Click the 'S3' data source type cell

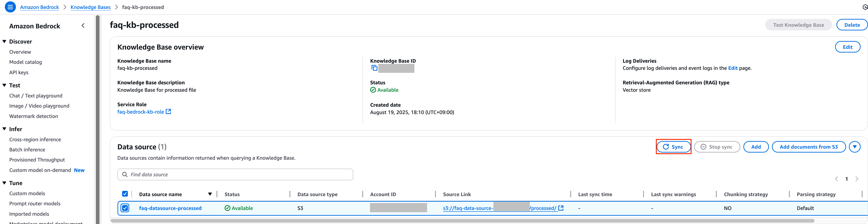pyautogui.click(x=300, y=208)
